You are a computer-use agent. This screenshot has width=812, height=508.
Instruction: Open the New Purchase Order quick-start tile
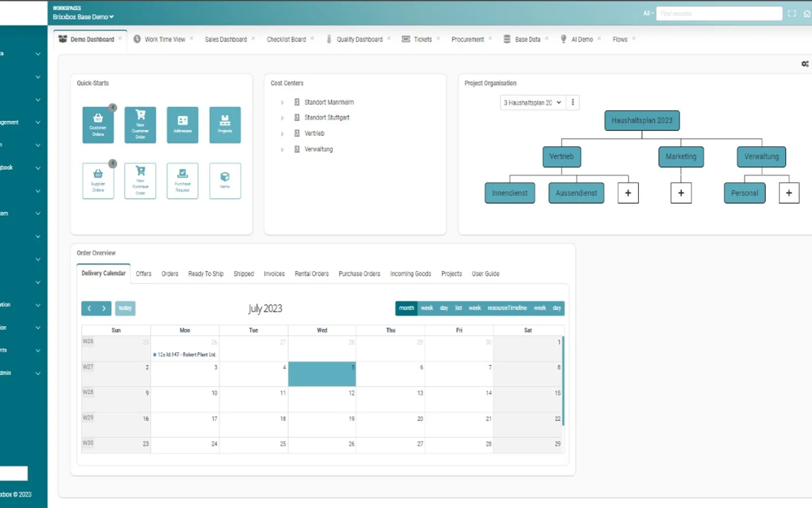tap(140, 181)
